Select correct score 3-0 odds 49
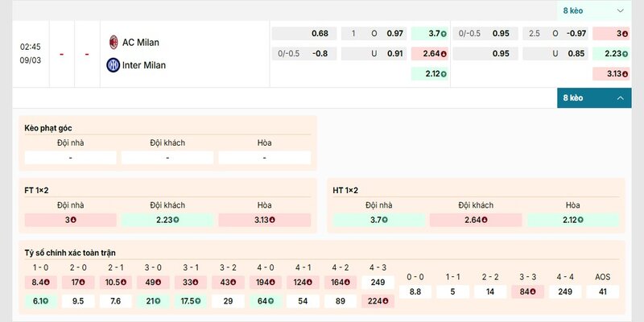The width and height of the screenshot is (644, 322). (x=153, y=283)
